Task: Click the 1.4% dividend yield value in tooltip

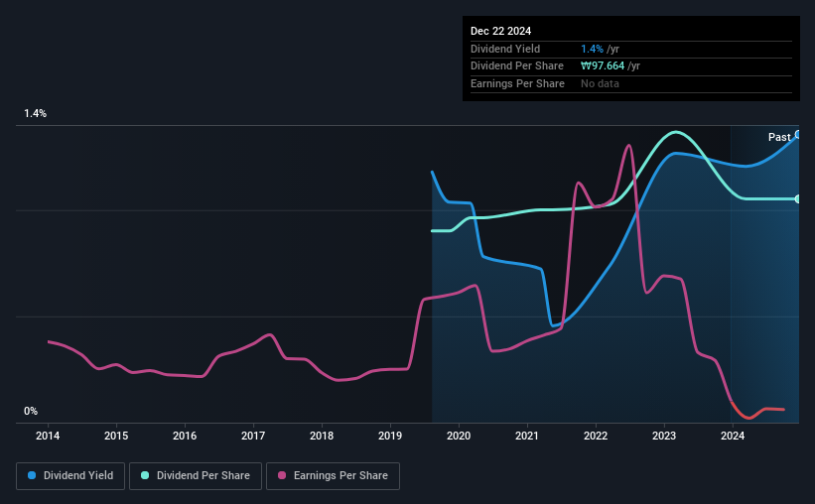Action: click(x=592, y=49)
